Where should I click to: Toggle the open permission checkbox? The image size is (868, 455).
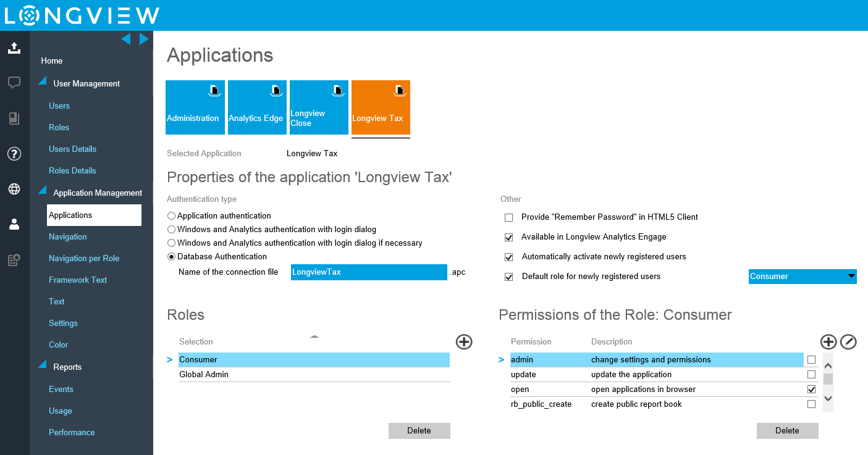click(811, 390)
